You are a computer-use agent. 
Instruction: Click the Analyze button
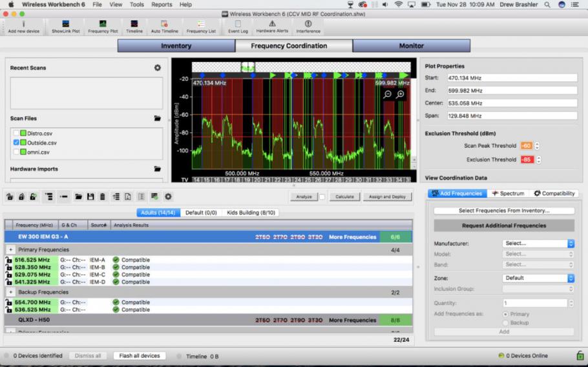tap(304, 197)
